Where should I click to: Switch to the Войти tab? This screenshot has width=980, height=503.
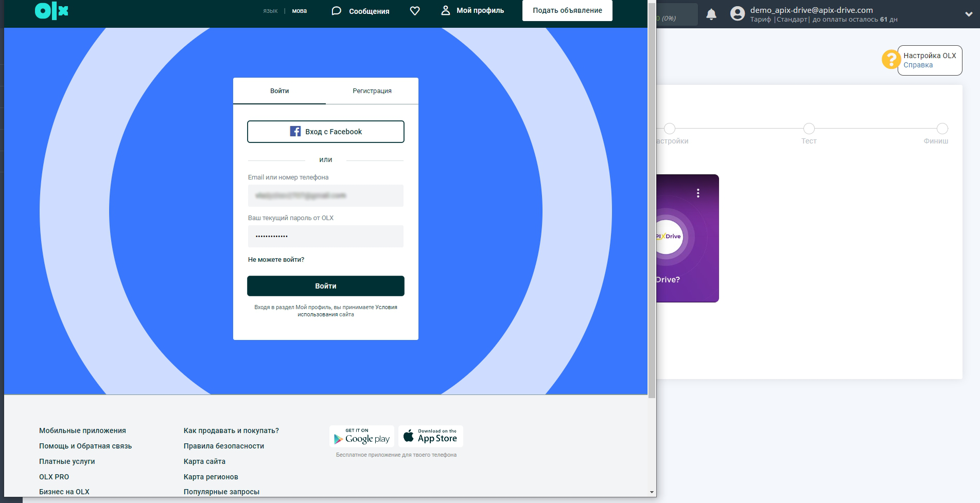279,91
